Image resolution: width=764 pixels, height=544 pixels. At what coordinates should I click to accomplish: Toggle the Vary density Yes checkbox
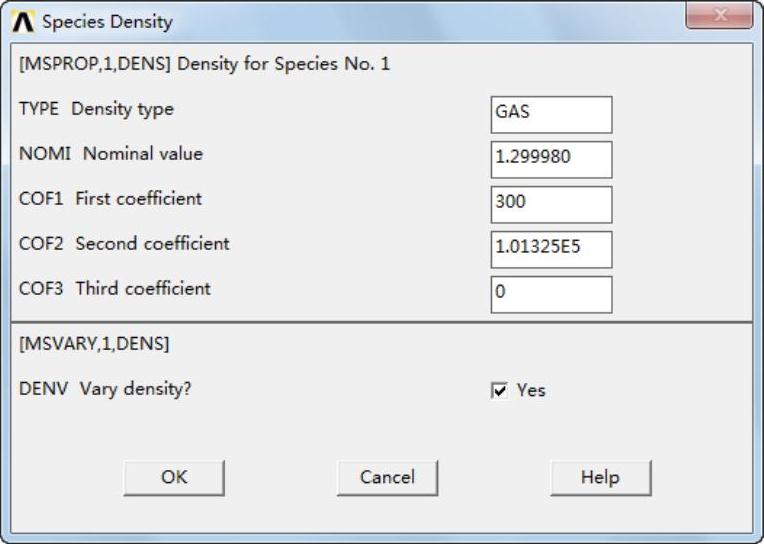(500, 391)
